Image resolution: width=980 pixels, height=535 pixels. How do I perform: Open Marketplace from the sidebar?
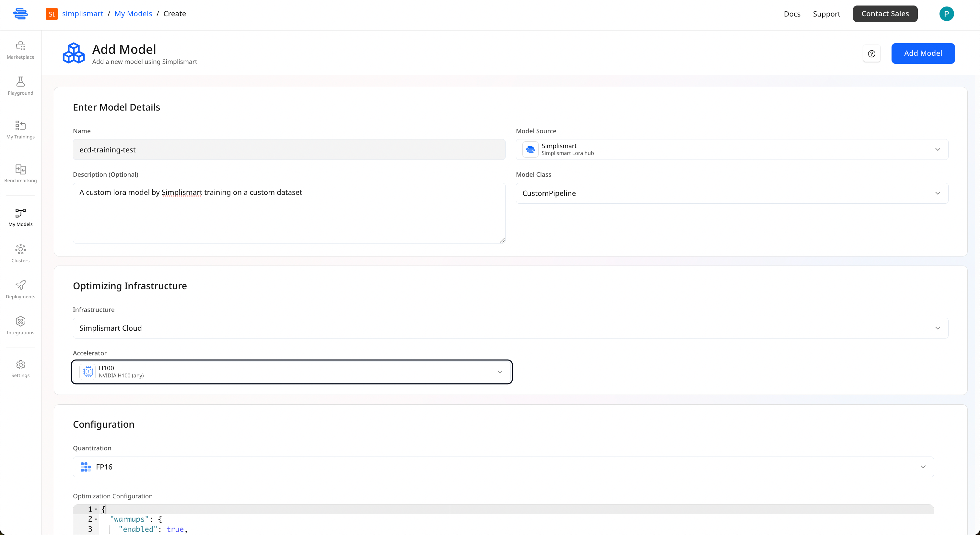20,50
